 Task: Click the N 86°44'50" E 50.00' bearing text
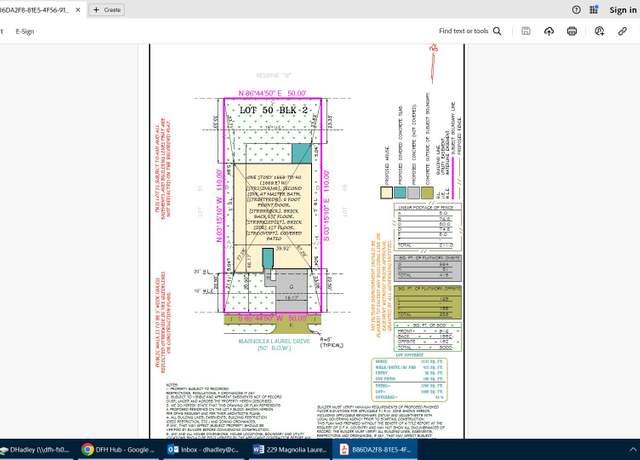(272, 93)
